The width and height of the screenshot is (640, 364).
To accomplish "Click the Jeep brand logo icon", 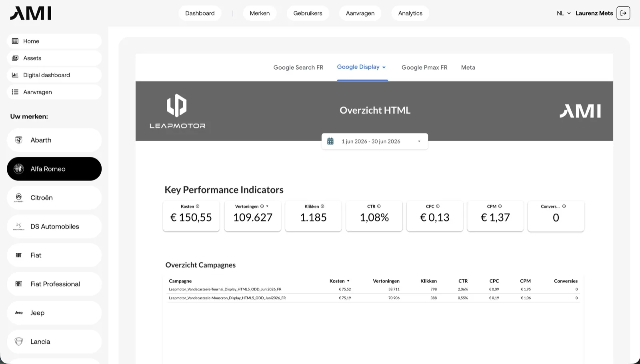I will tap(19, 313).
